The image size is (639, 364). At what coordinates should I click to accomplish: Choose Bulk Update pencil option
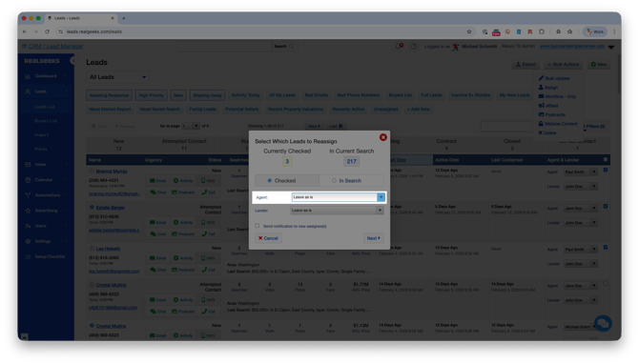point(554,78)
